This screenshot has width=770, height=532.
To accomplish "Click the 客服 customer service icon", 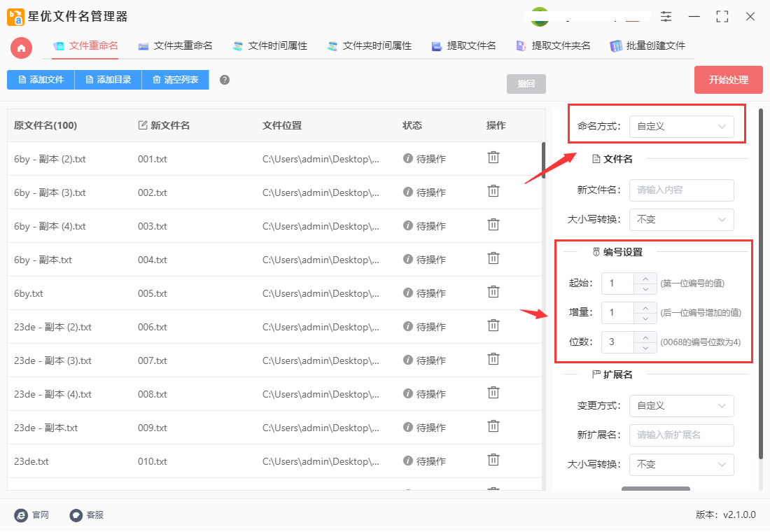I will [74, 515].
